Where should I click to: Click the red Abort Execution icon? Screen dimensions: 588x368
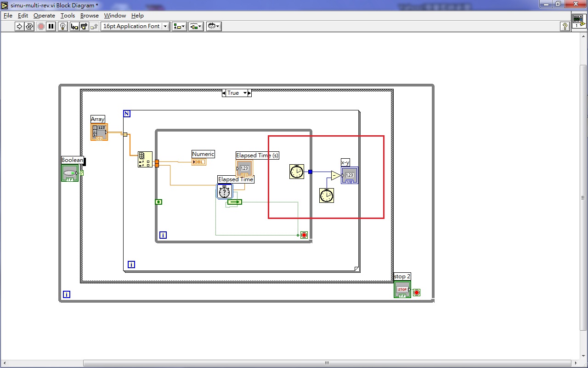(40, 26)
